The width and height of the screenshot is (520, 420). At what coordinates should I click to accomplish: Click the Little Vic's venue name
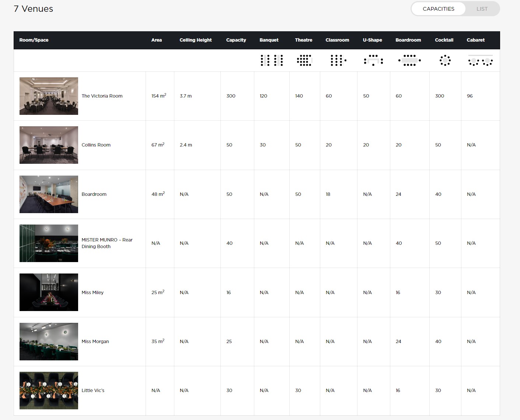93,391
